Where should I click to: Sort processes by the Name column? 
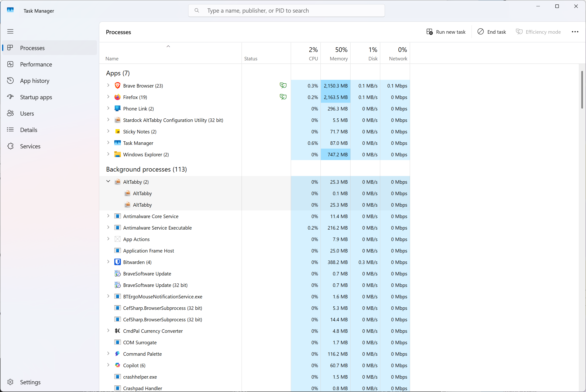[x=171, y=53]
